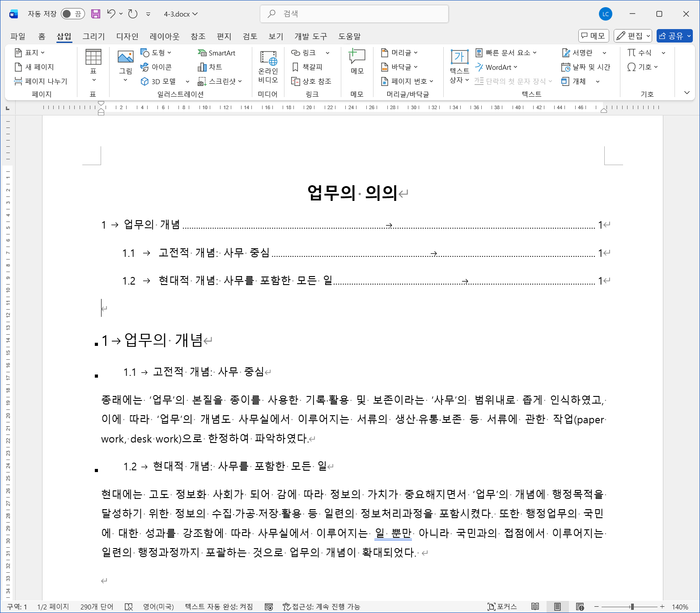Click the 공유 share button
The width and height of the screenshot is (700, 613).
tap(675, 36)
